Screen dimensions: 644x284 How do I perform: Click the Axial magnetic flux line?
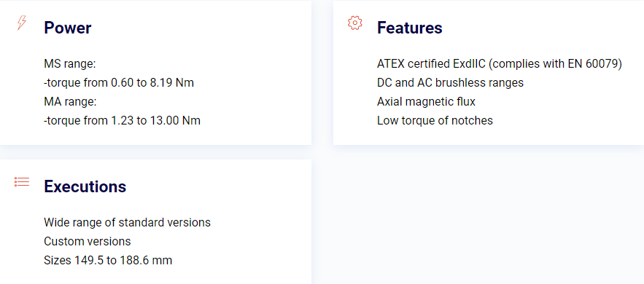(427, 102)
